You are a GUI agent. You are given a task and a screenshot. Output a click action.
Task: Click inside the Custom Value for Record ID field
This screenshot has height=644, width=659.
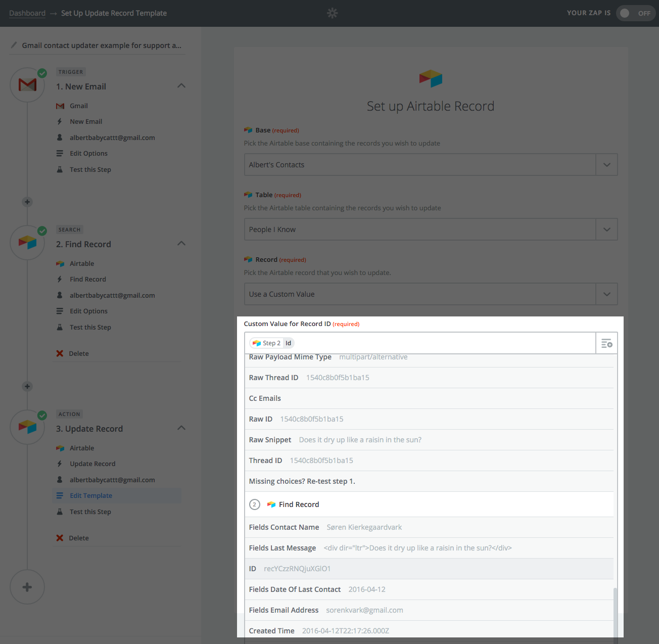[420, 343]
